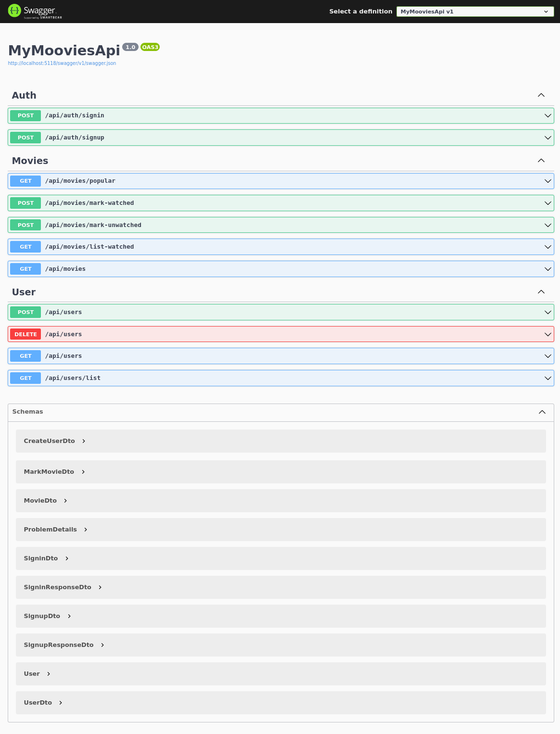
Task: Expand /api/auth/signup with its arrow
Action: [547, 138]
